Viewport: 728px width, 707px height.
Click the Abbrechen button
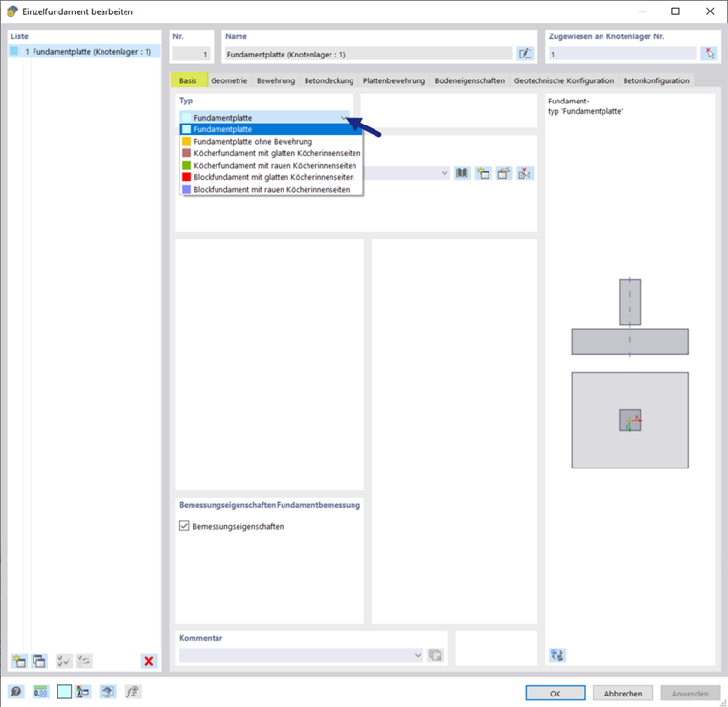pyautogui.click(x=623, y=693)
